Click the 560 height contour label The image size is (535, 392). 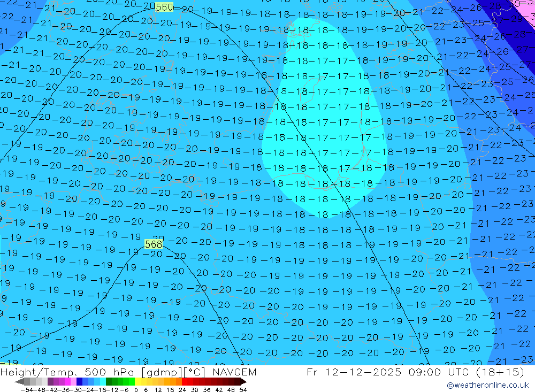[164, 7]
